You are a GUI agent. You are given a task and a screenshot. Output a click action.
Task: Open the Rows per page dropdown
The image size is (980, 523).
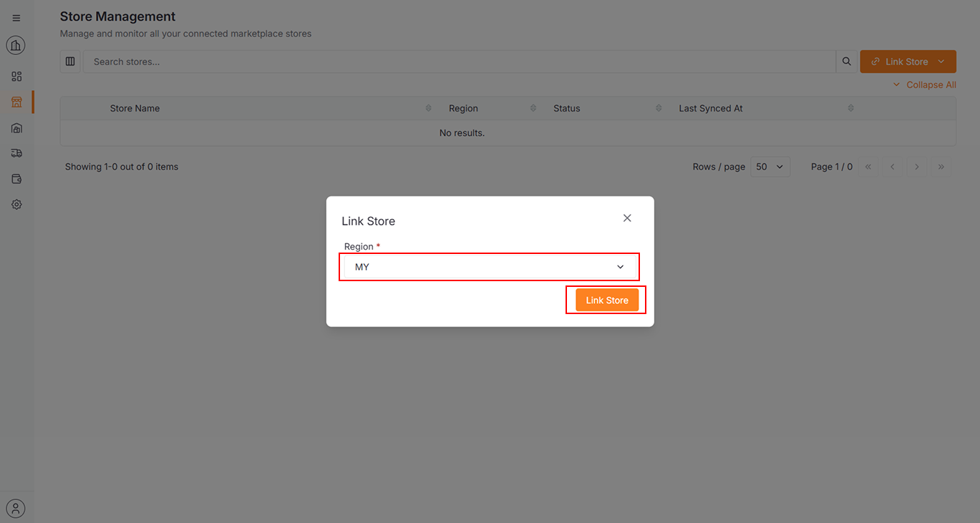pos(770,166)
